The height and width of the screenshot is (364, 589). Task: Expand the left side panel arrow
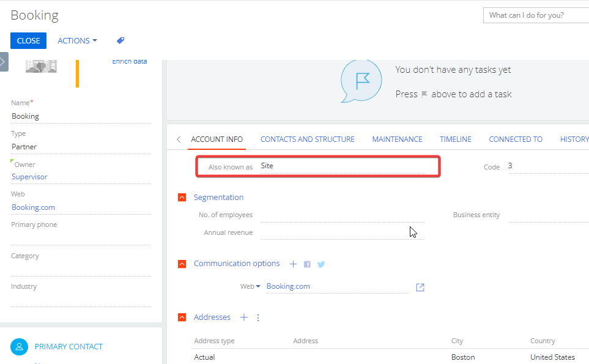(x=4, y=62)
